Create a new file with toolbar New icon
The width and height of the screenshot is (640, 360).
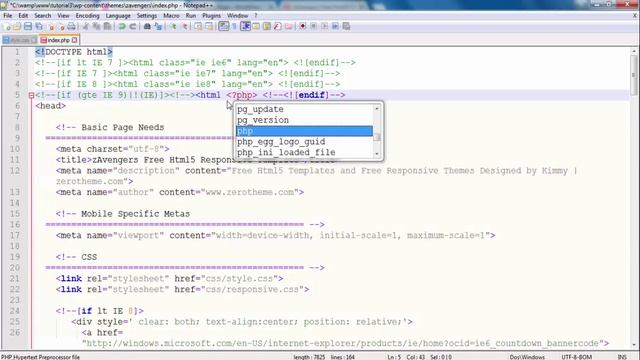click(x=7, y=27)
